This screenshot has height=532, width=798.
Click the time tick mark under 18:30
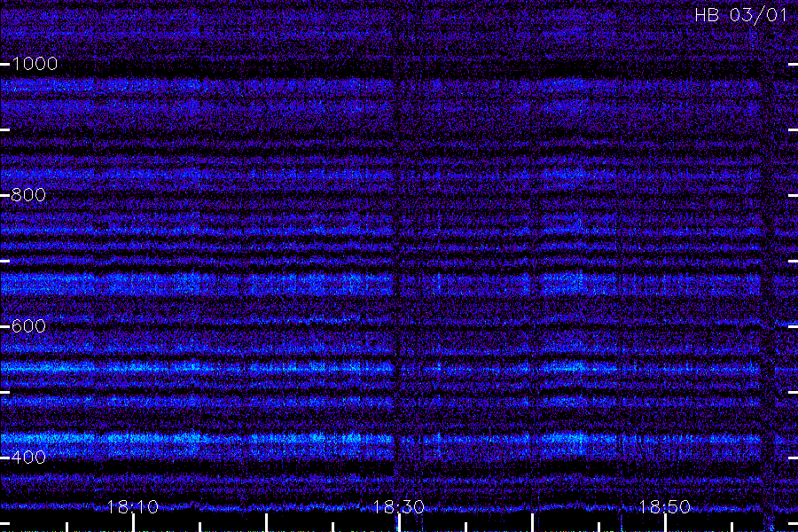399,523
